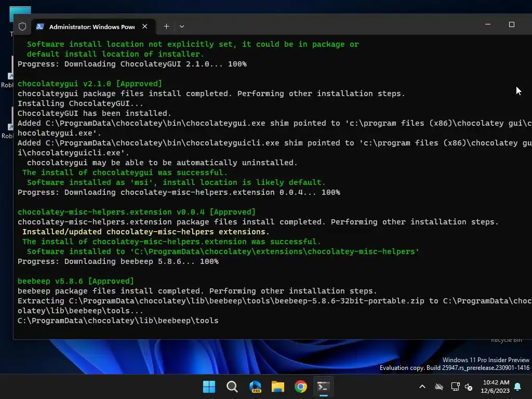532x399 pixels.
Task: Click 'The install of chocolateygui was successful.'
Action: tap(125, 172)
